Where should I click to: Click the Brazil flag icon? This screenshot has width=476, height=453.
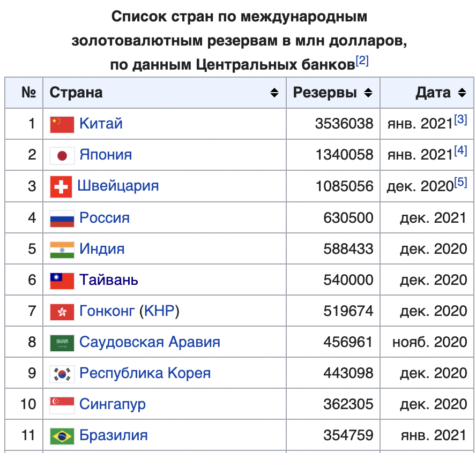coord(62,436)
